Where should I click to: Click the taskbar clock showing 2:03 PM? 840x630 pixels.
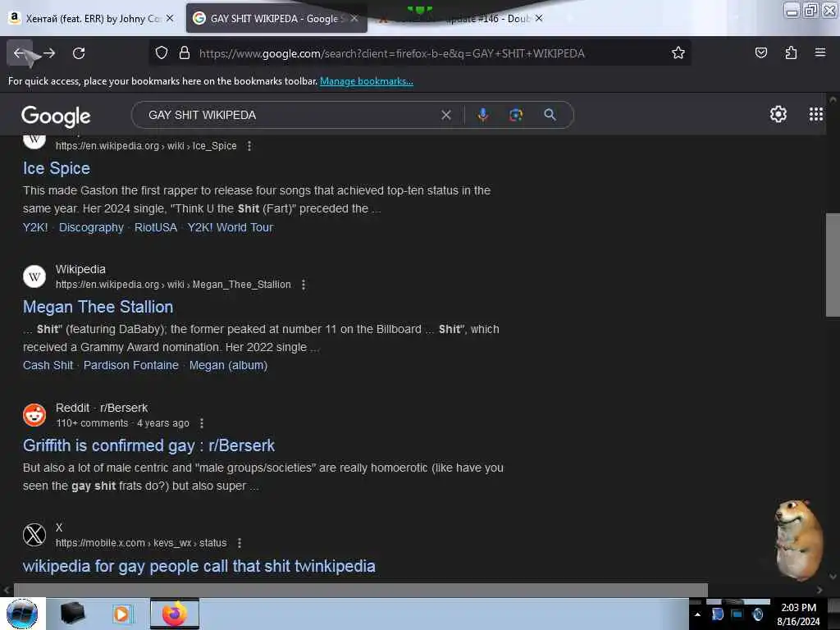[798, 614]
